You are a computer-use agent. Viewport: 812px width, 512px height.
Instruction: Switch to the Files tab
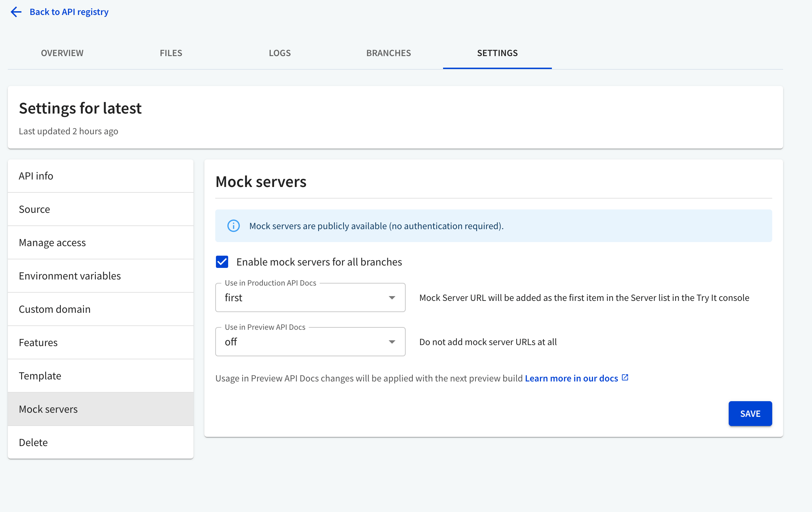[171, 53]
